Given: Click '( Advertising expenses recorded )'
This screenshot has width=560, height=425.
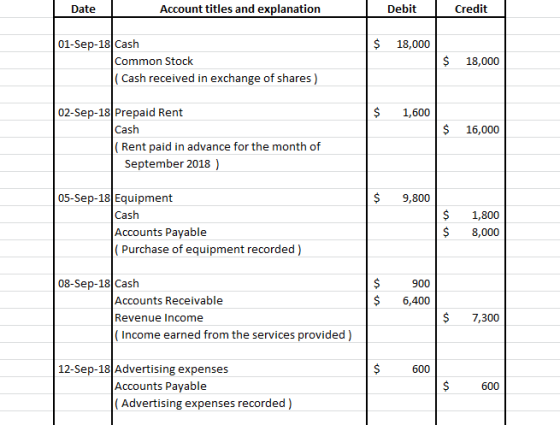Looking at the screenshot, I should [x=203, y=403].
